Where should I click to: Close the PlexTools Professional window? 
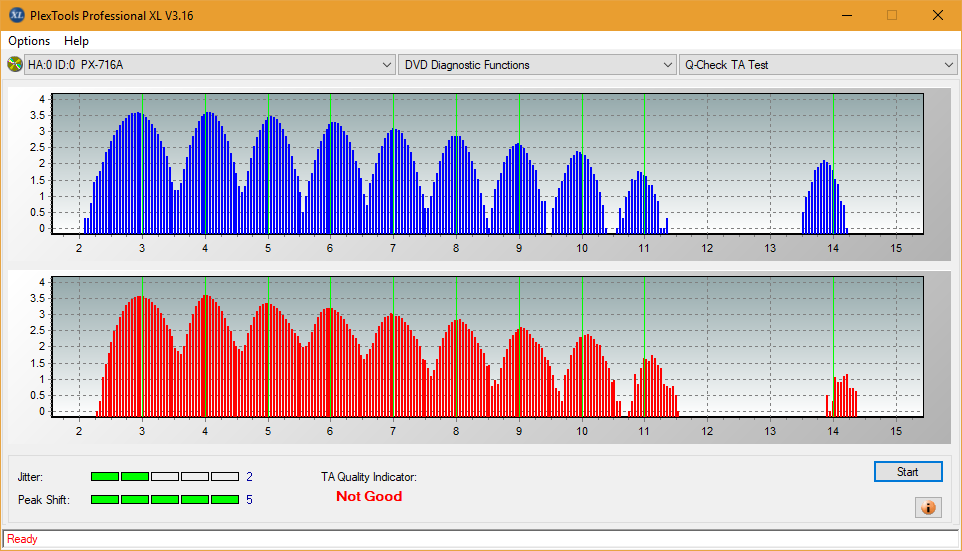(937, 15)
